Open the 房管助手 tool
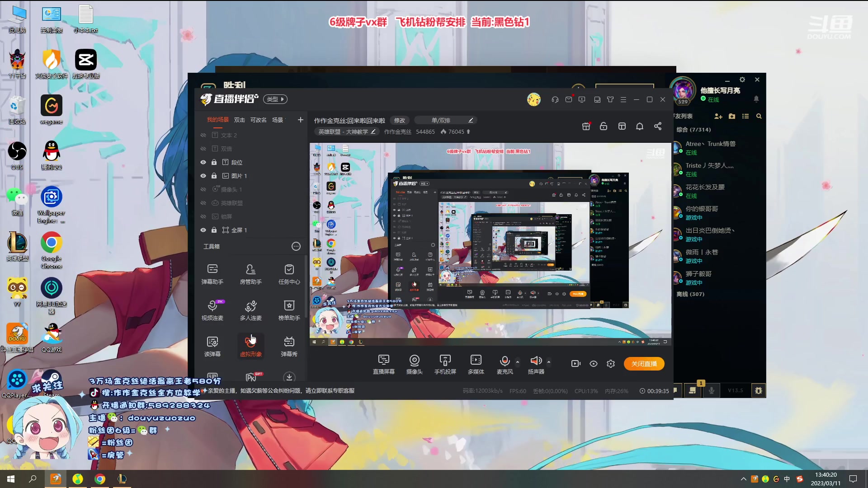This screenshot has height=488, width=868. 250,274
